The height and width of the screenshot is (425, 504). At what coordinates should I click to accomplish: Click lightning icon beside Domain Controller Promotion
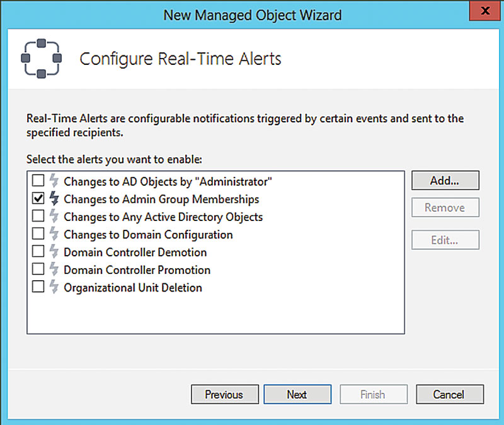click(54, 269)
